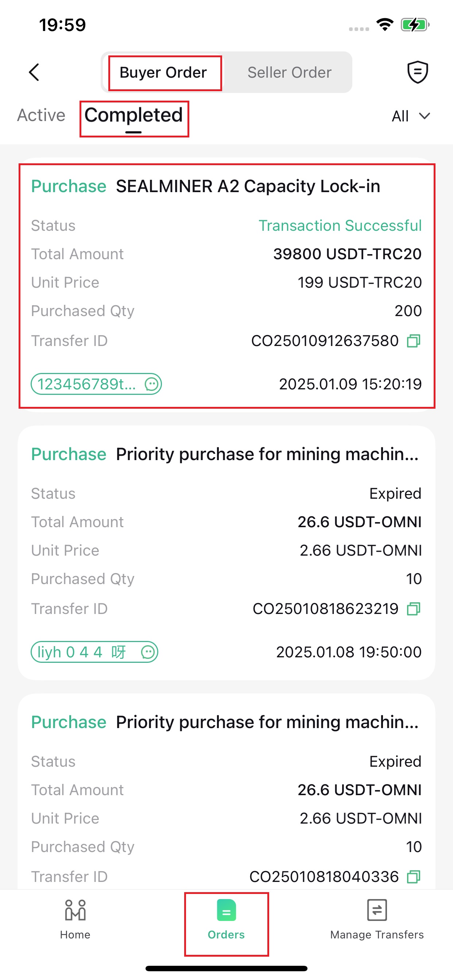
Task: Select the Buyer Order segment
Action: pyautogui.click(x=163, y=72)
